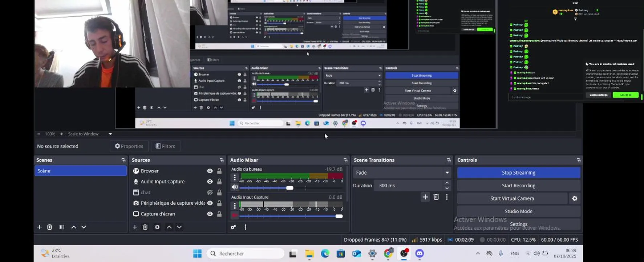This screenshot has height=262, width=644.
Task: Select the Scène scene item
Action: tap(81, 171)
